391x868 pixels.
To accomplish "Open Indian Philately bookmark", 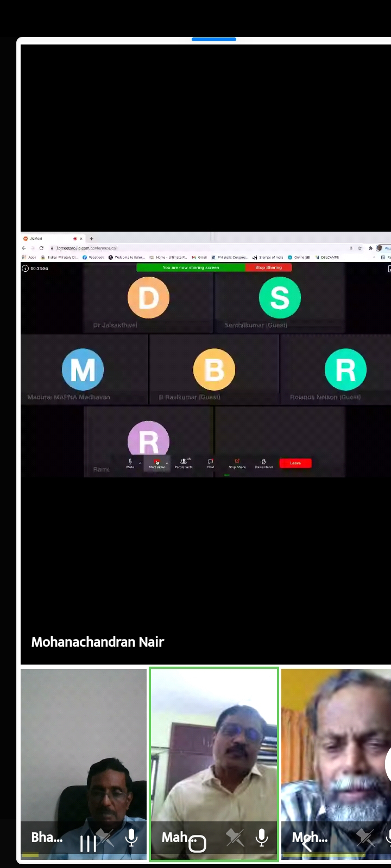I will click(x=59, y=257).
